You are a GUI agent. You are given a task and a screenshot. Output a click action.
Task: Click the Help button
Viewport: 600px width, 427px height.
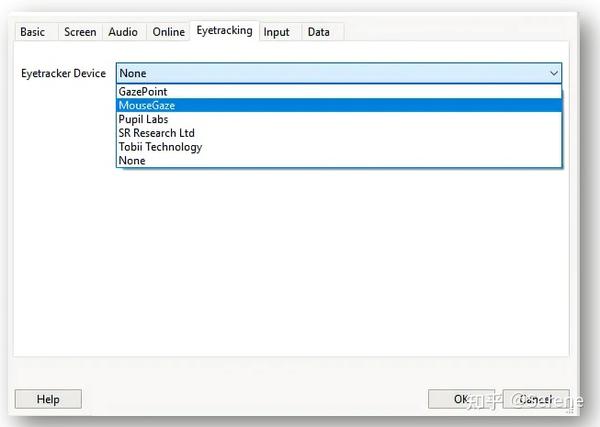(x=48, y=399)
